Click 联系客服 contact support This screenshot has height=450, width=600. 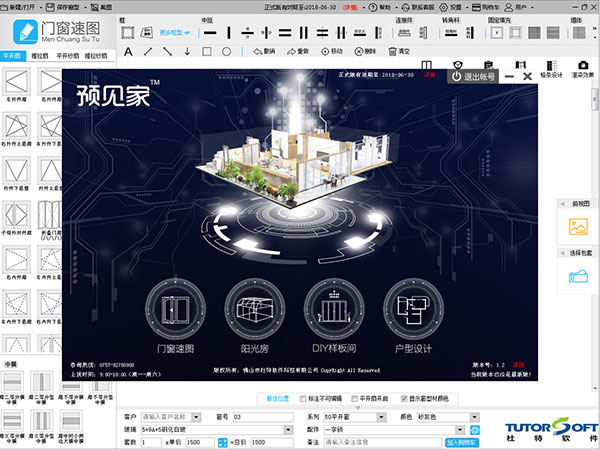(x=418, y=7)
